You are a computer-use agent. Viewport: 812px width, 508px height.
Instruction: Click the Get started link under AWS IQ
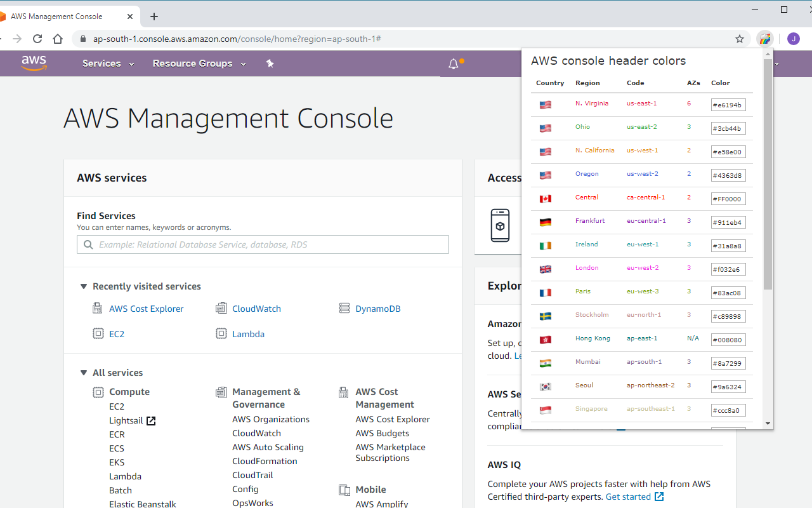coord(628,497)
